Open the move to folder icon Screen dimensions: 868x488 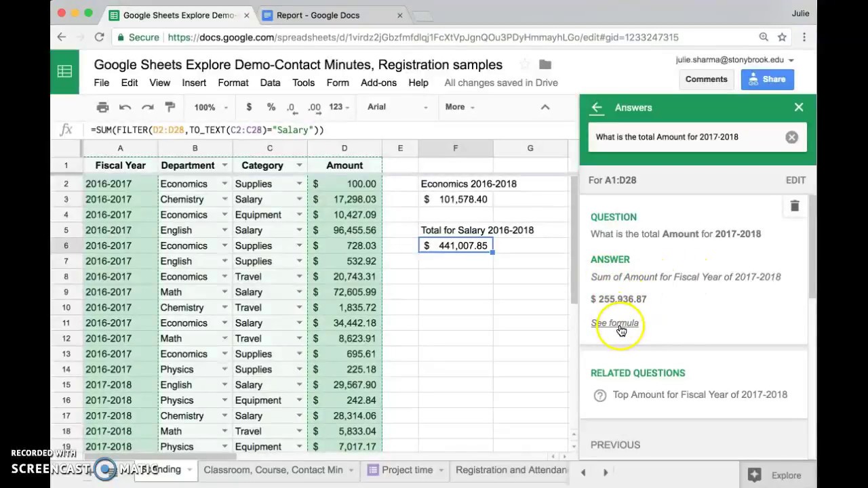pos(545,64)
